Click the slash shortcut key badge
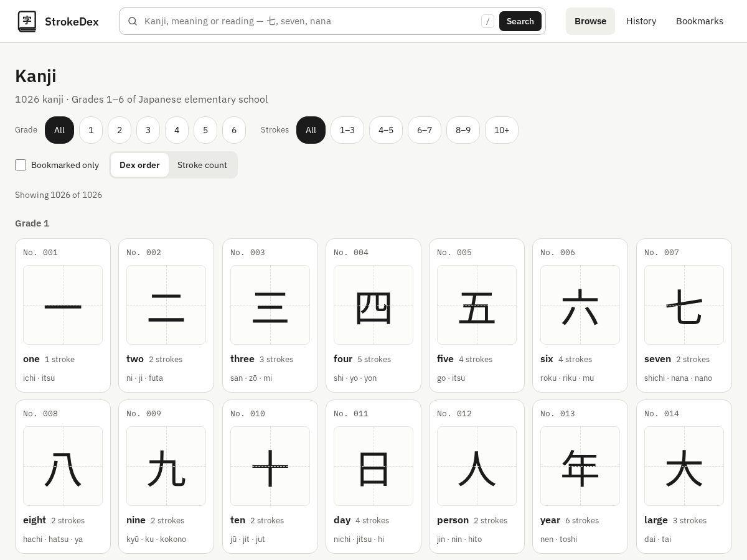 pos(488,21)
